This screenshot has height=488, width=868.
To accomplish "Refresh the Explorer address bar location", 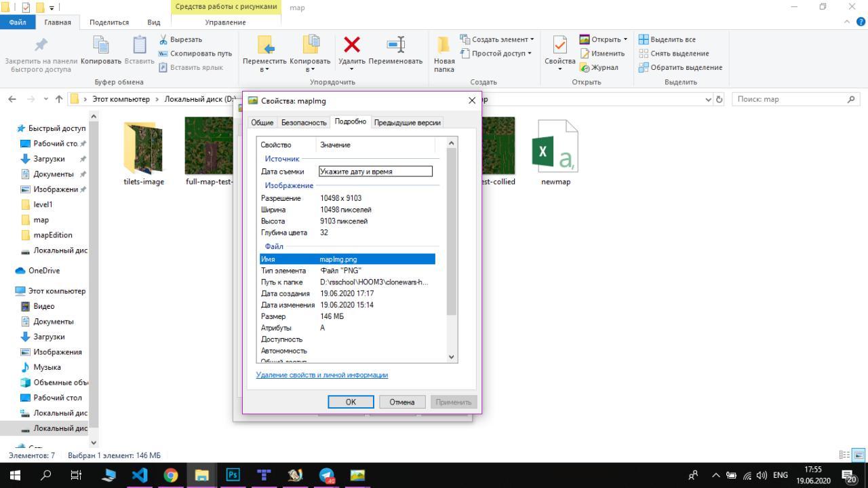I will coord(719,99).
